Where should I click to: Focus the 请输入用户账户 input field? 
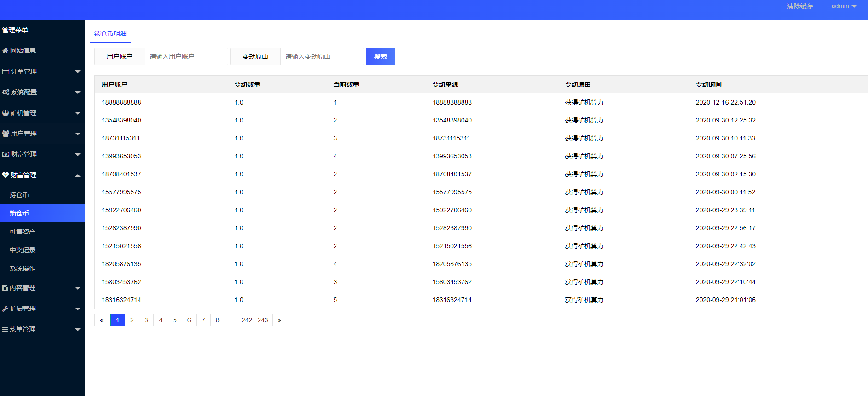[x=186, y=57]
